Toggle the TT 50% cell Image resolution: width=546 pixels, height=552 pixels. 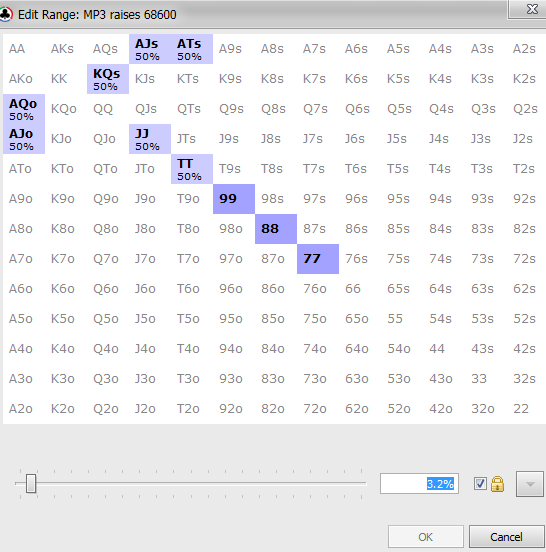[x=192, y=169]
